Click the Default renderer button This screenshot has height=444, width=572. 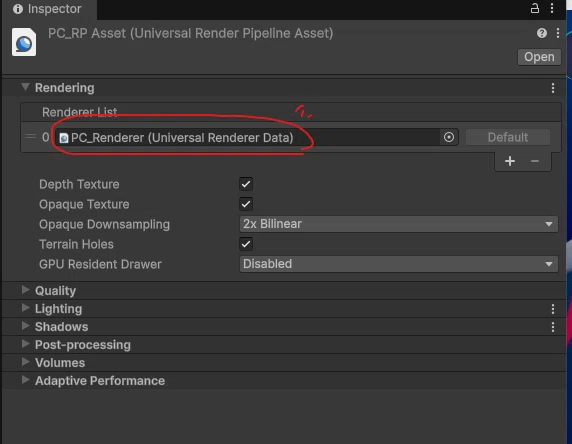pos(508,137)
